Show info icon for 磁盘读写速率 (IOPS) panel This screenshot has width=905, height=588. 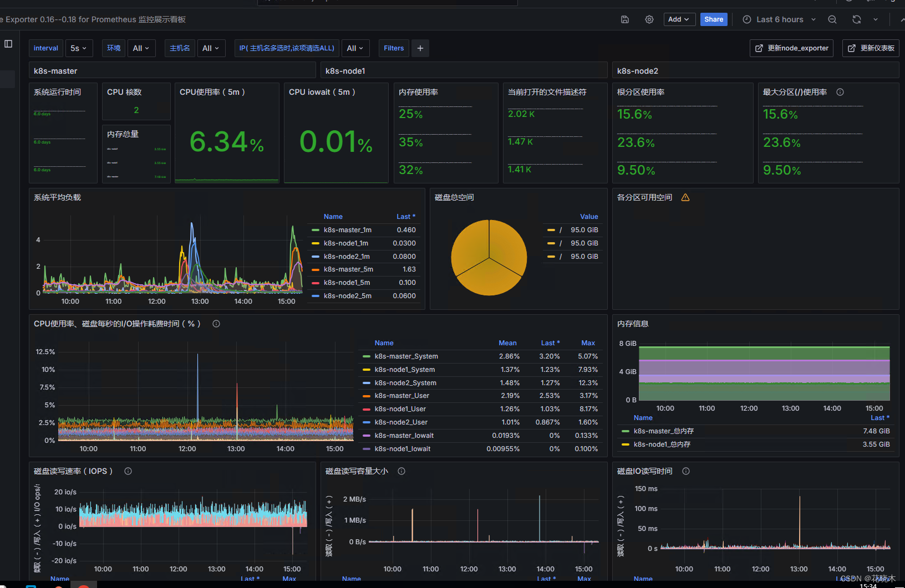tap(128, 471)
